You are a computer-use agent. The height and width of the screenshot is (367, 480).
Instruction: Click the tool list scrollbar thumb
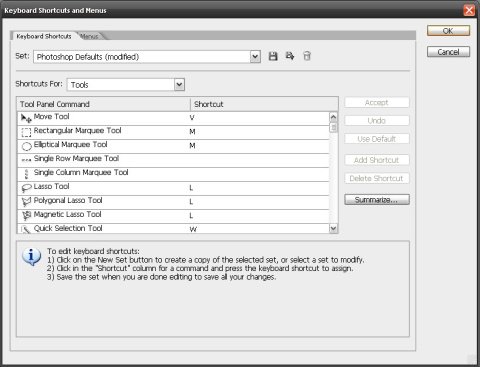point(333,127)
